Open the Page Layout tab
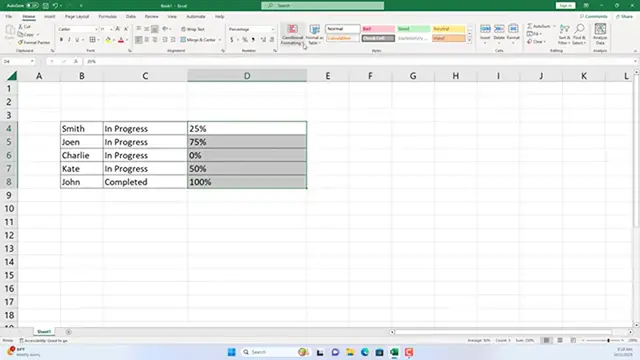The height and width of the screenshot is (360, 640). (x=77, y=17)
